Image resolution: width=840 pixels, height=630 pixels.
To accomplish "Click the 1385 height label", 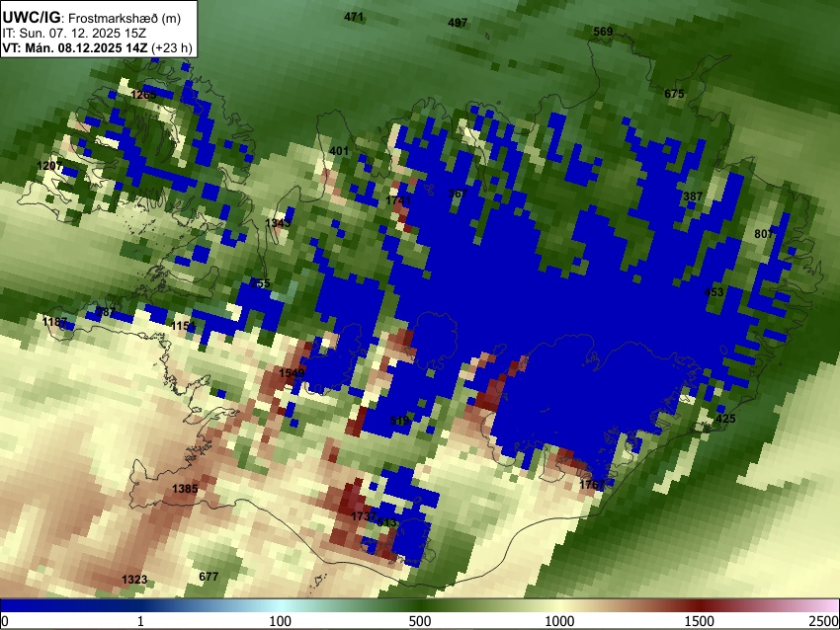I will pyautogui.click(x=185, y=489).
